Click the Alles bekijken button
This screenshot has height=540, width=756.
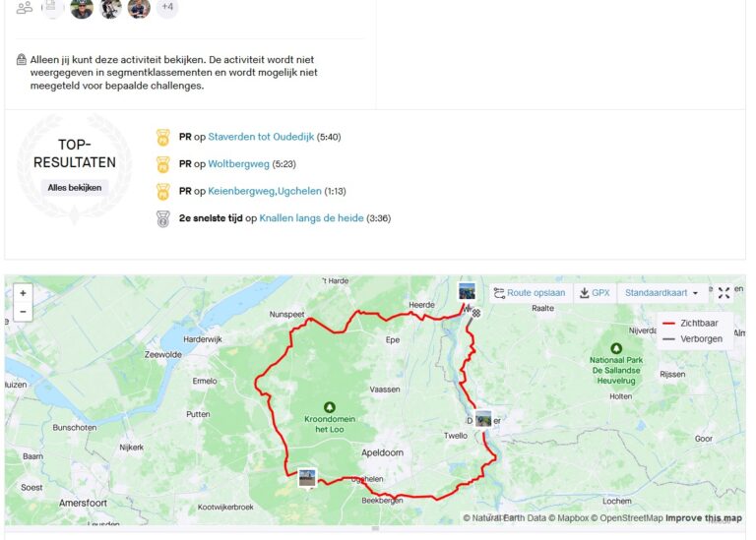click(74, 188)
